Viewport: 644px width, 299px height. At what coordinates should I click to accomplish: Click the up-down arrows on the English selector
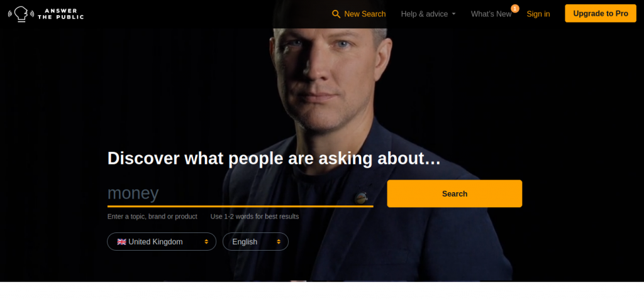(x=279, y=242)
